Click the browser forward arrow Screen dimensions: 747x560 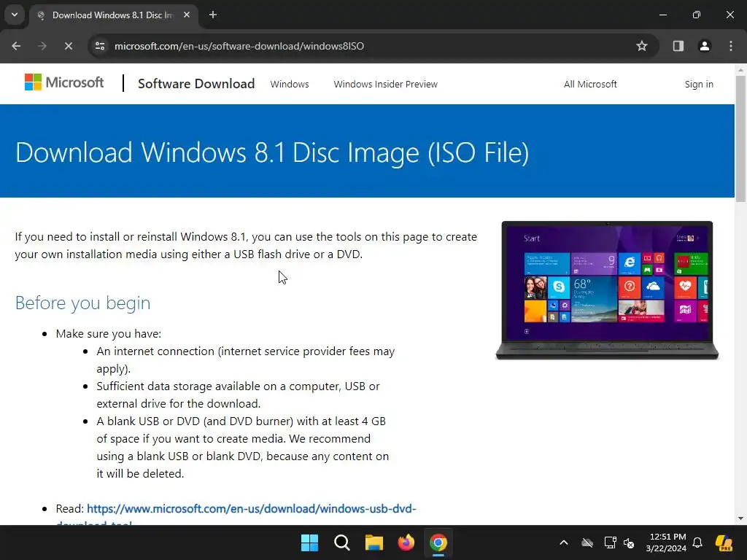(x=42, y=46)
